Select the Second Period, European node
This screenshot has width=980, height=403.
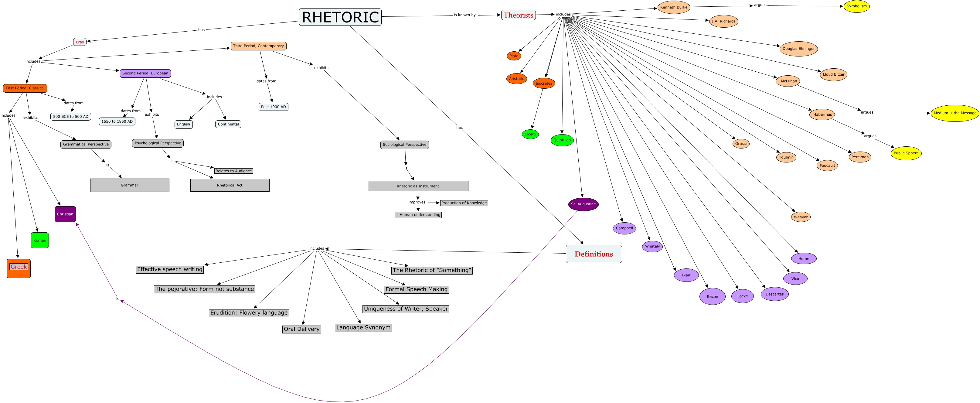click(145, 73)
